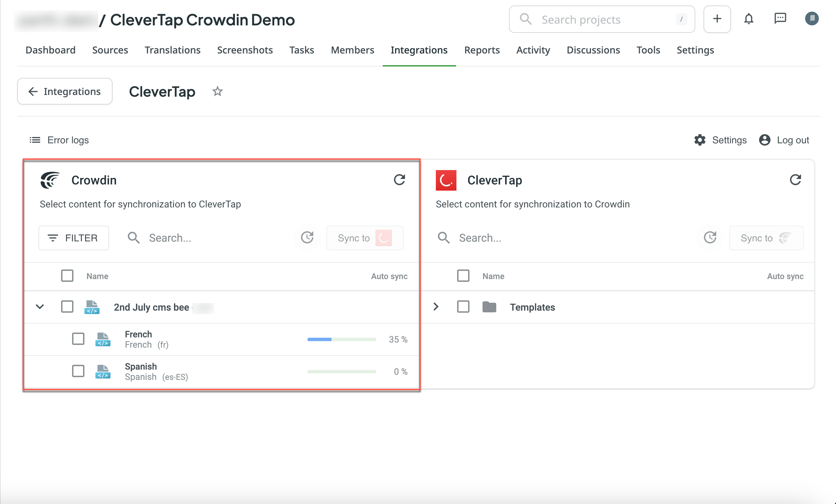Click the French (fr) language label

pyautogui.click(x=147, y=345)
